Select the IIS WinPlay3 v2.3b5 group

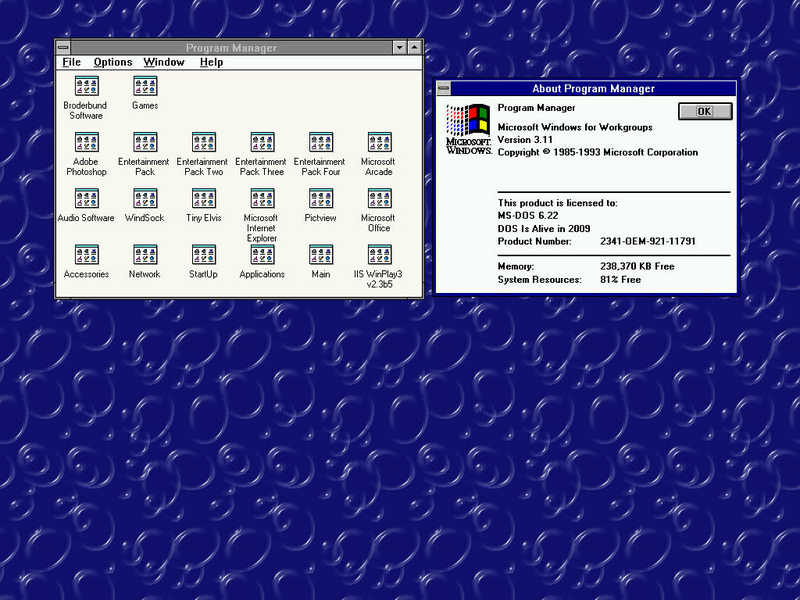click(x=379, y=255)
